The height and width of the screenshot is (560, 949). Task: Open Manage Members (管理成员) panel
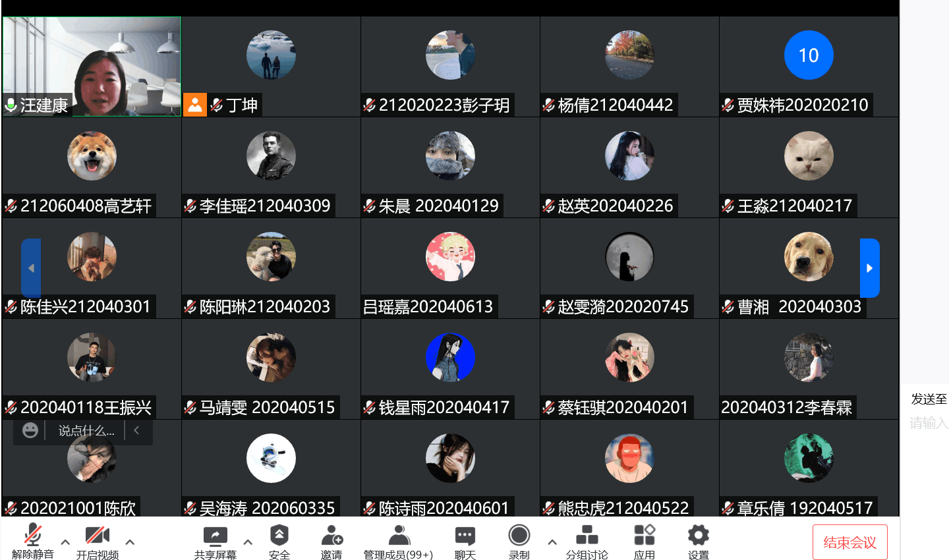click(x=398, y=536)
